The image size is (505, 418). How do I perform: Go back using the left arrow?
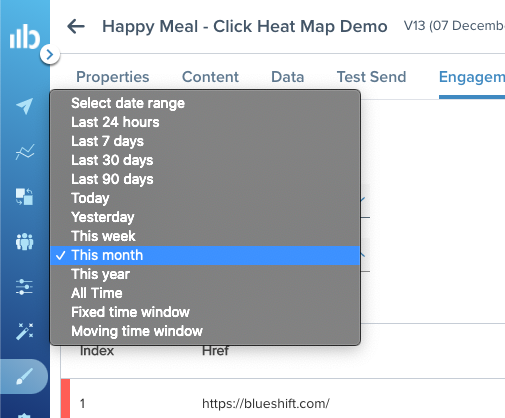[x=76, y=26]
